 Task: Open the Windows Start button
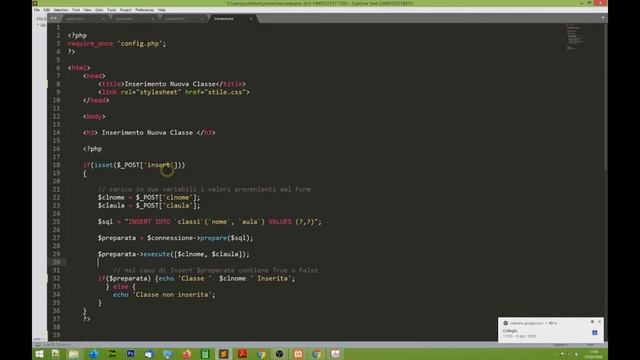tap(39, 354)
